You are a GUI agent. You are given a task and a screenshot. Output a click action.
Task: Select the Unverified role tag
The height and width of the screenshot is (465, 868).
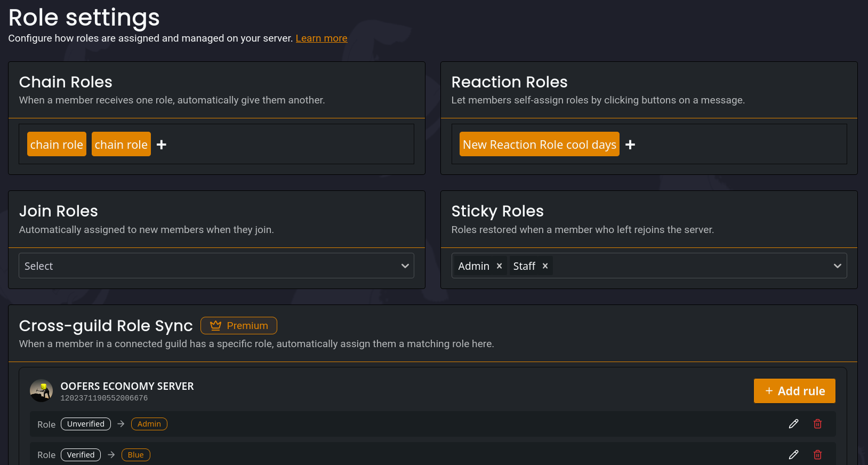point(86,424)
